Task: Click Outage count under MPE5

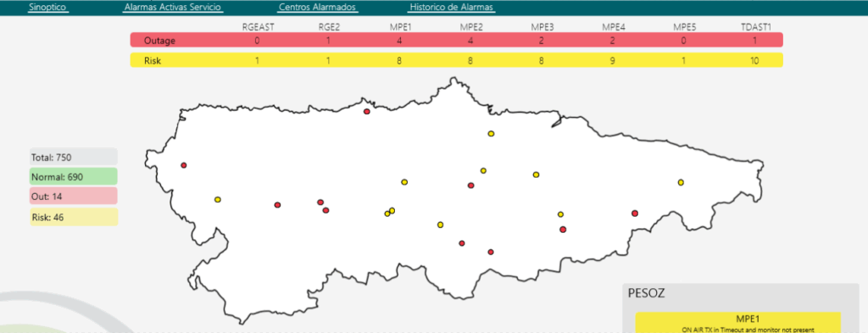Action: click(x=684, y=41)
